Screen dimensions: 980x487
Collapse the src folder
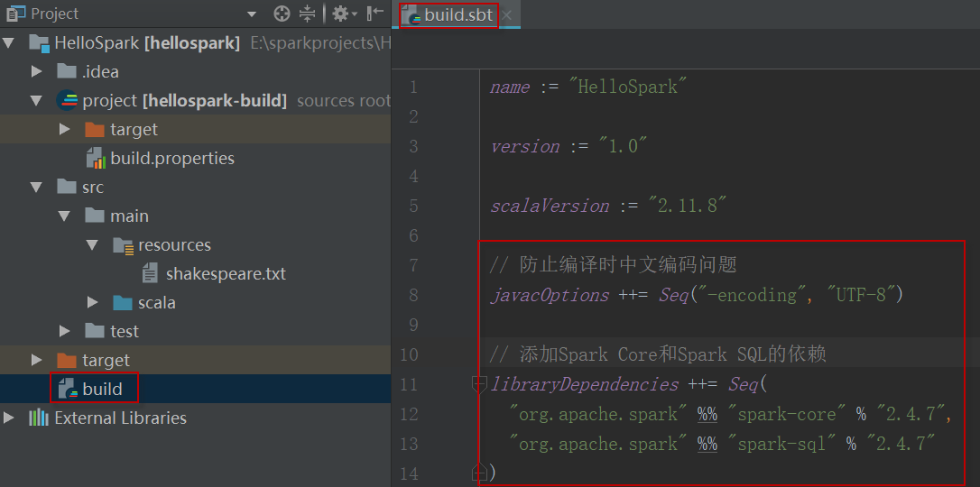pos(36,188)
